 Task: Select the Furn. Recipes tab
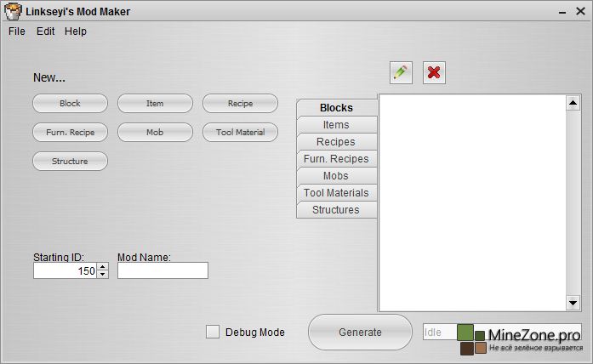[x=336, y=159]
